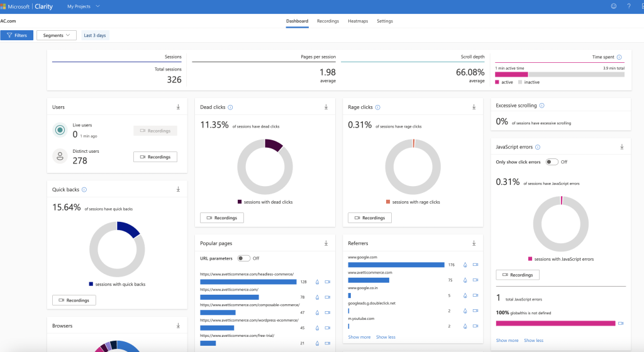Download the Popular pages data

[x=326, y=243]
